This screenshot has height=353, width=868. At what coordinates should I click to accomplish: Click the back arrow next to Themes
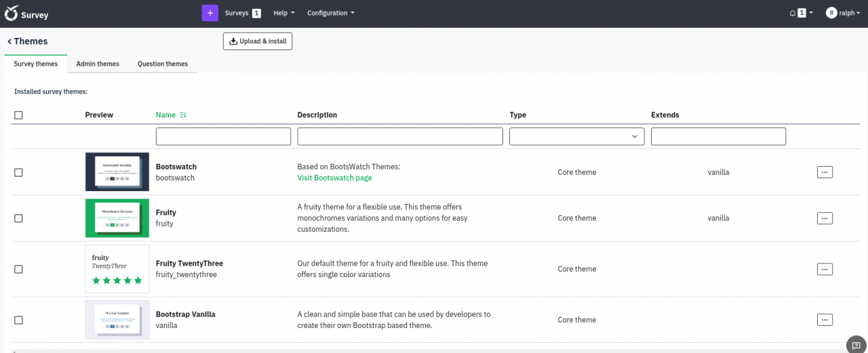[9, 41]
